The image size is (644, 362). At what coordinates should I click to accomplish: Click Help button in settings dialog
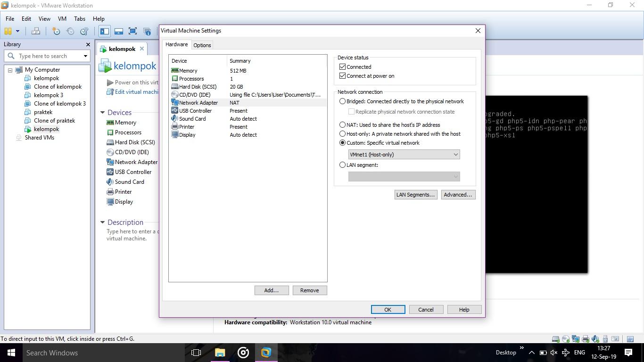point(464,310)
